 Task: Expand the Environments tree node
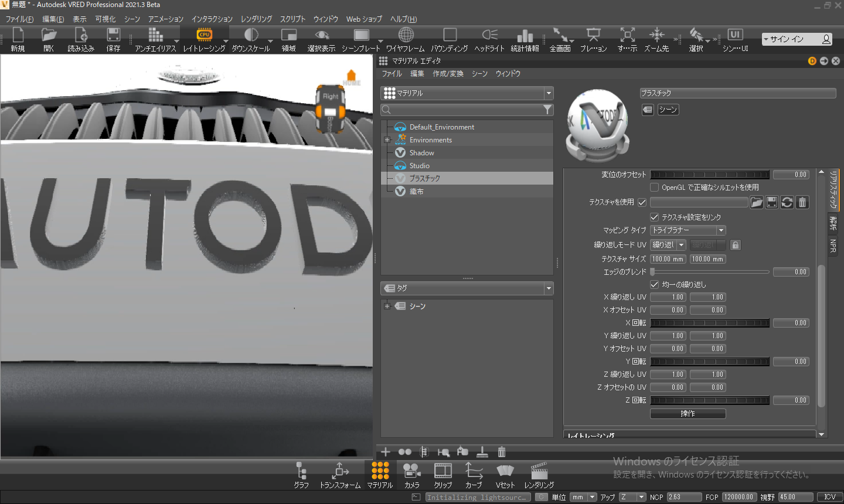pyautogui.click(x=387, y=140)
